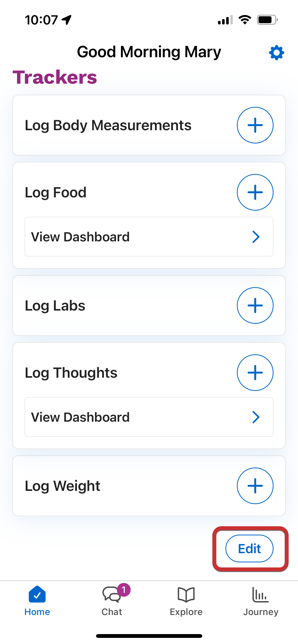
Task: Tap the Wi-Fi status icon
Action: point(245,20)
